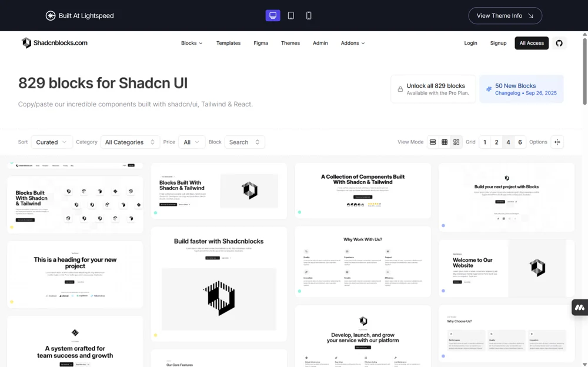Click the 'Copy/paste our incredible components' subtitle
Viewport: 588px width, 367px height.
135,104
